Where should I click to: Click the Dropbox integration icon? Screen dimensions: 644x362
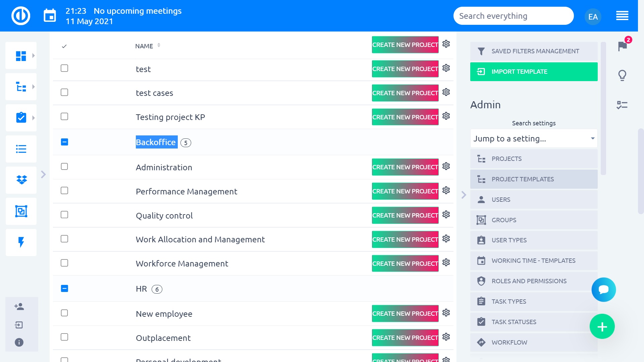(x=21, y=180)
